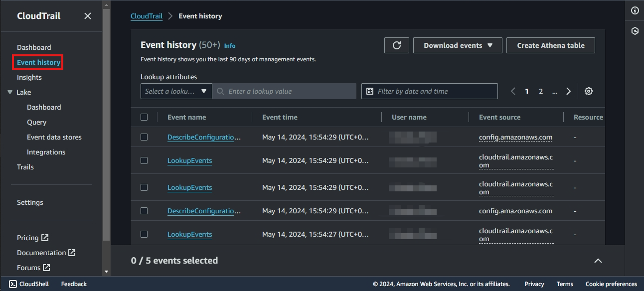
Task: Open Integrations under Lake
Action: pyautogui.click(x=46, y=152)
